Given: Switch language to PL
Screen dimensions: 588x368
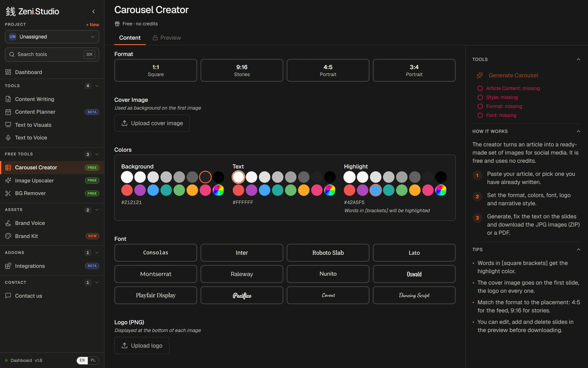Looking at the screenshot, I should 93,360.
